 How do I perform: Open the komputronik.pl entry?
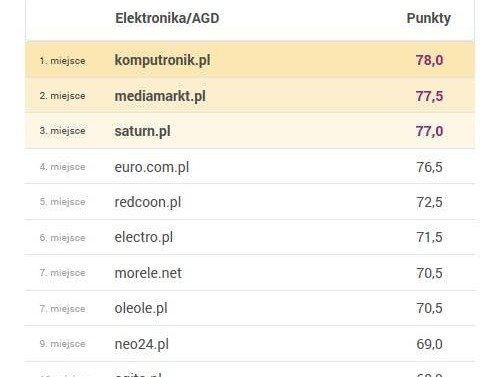[162, 61]
